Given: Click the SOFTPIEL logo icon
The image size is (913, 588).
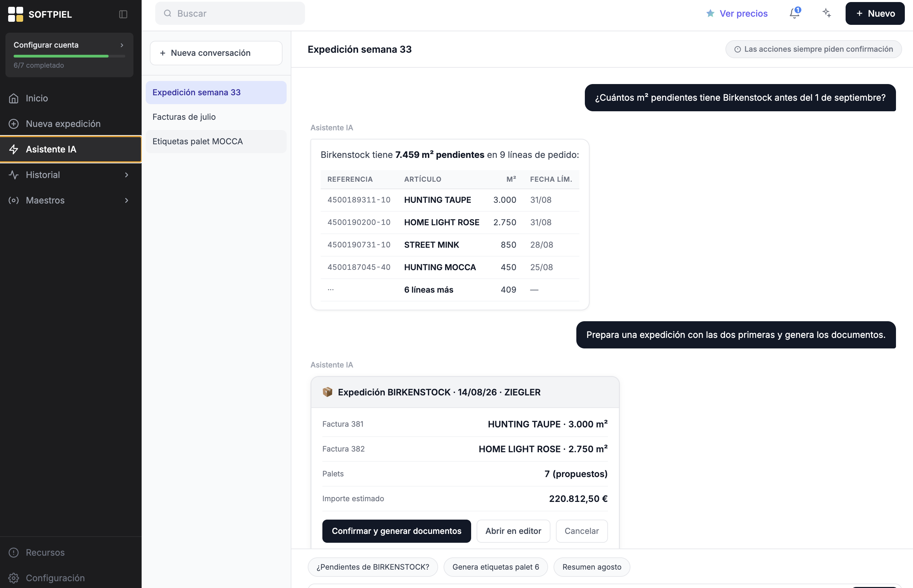Looking at the screenshot, I should click(16, 14).
